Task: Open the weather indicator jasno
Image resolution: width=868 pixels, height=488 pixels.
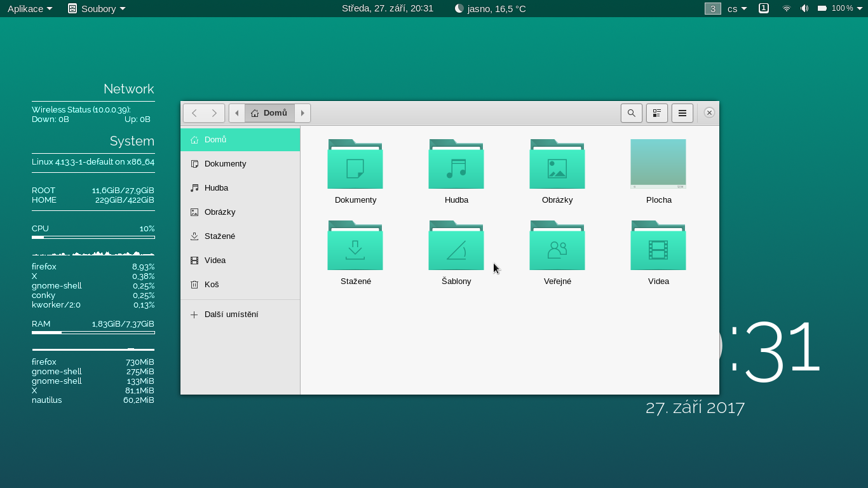Action: point(490,8)
